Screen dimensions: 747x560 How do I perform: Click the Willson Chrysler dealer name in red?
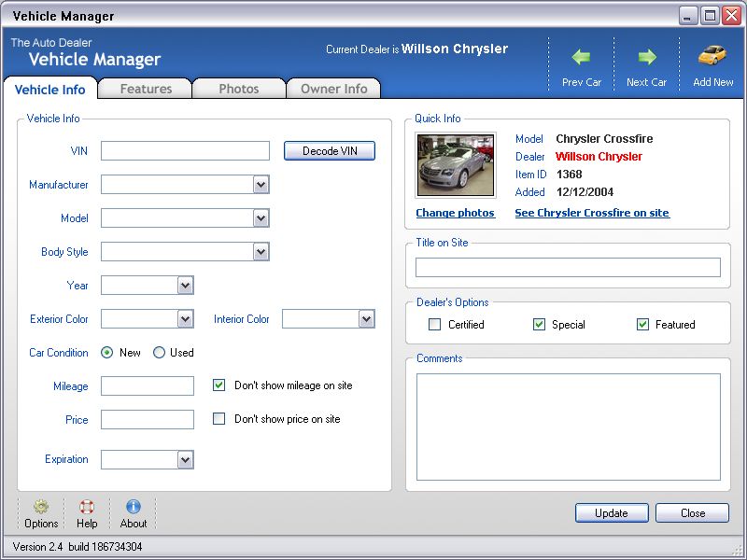pyautogui.click(x=599, y=157)
